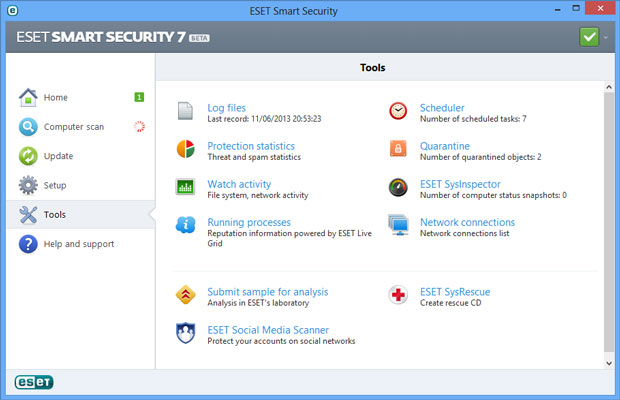Click 'Number of computer status snapshots: 0' text
Viewport: 620px width, 400px height.
click(493, 195)
